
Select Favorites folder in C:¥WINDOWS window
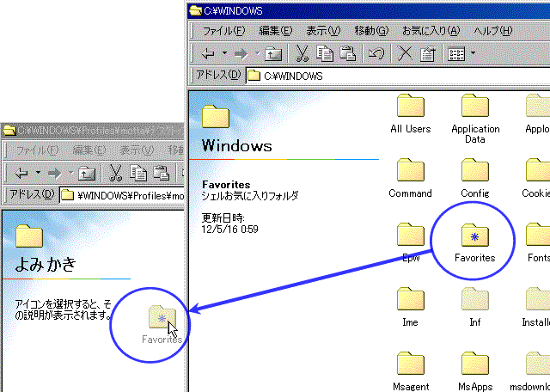click(x=475, y=242)
